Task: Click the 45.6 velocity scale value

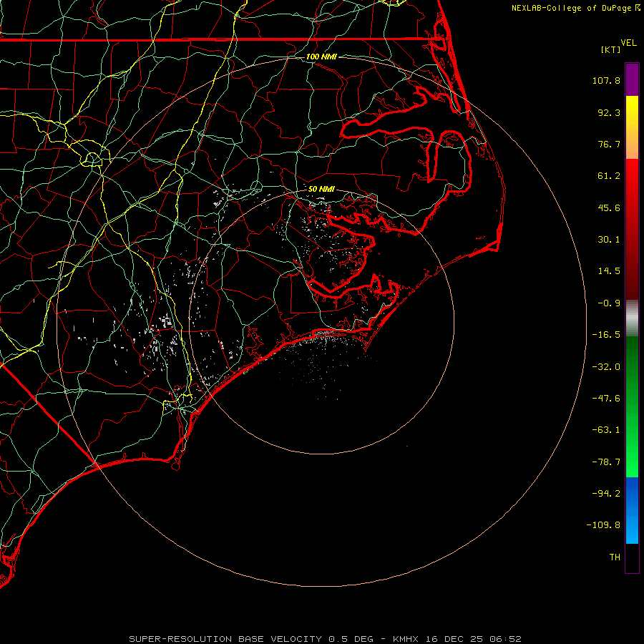Action: click(609, 208)
